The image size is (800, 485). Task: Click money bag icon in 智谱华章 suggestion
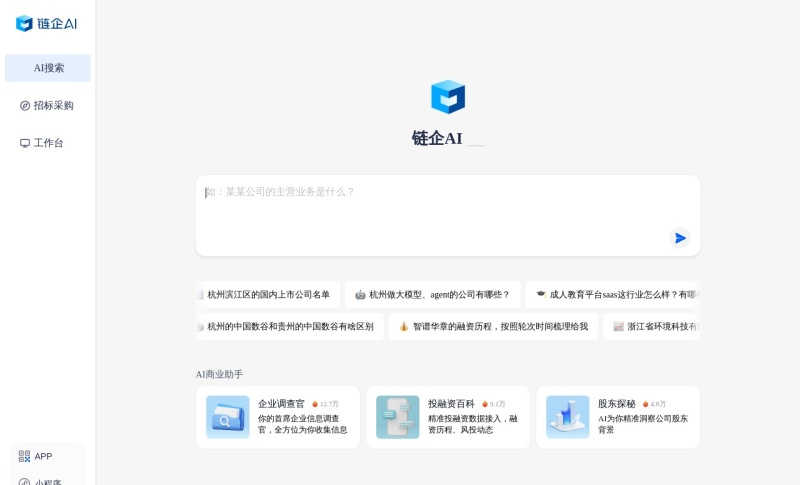(x=404, y=326)
